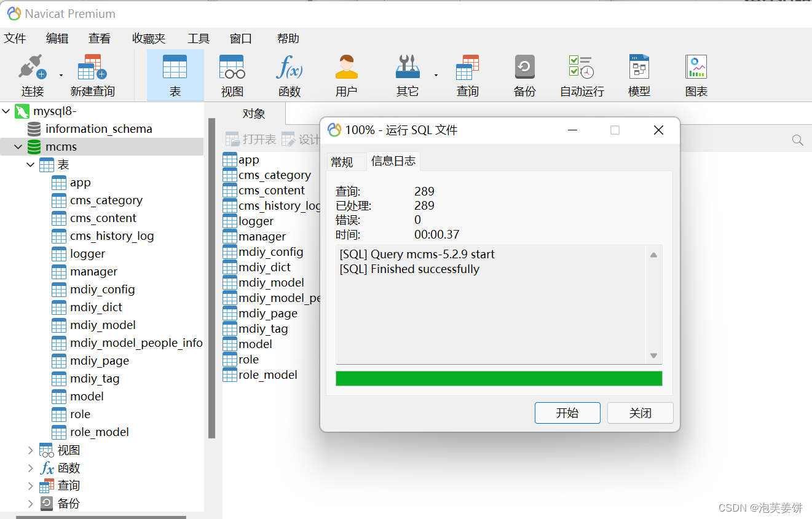Collapse the mcms database node
The width and height of the screenshot is (812, 519).
pyautogui.click(x=17, y=146)
